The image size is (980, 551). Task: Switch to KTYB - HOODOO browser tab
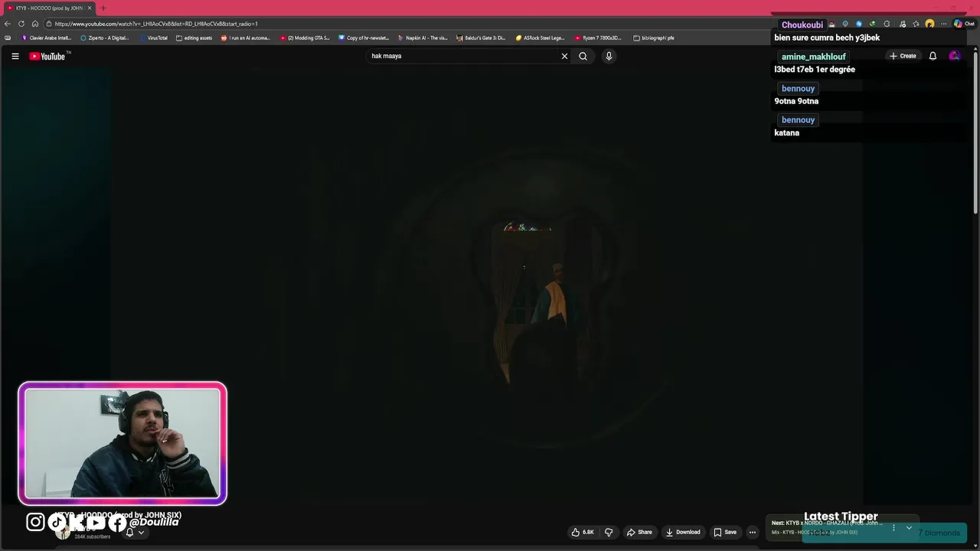coord(49,8)
